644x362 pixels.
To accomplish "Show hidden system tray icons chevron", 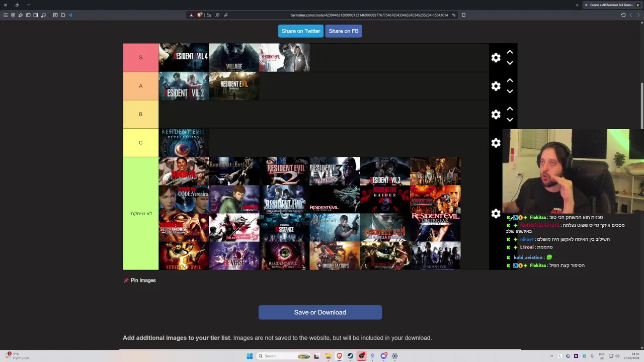I will coord(552,356).
